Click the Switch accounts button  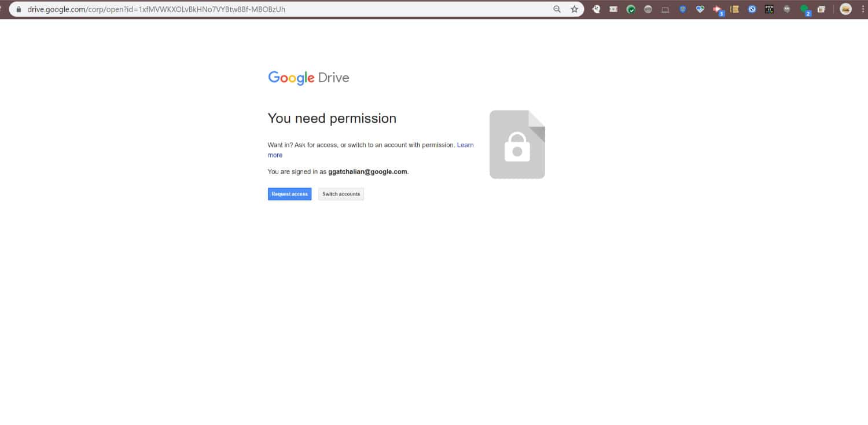point(341,194)
